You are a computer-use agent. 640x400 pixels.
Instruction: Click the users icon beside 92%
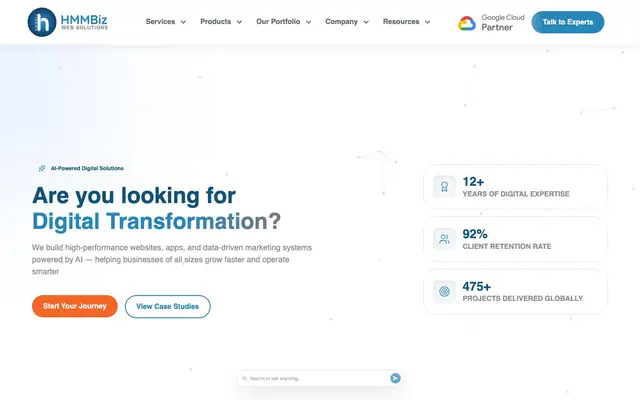pos(444,239)
